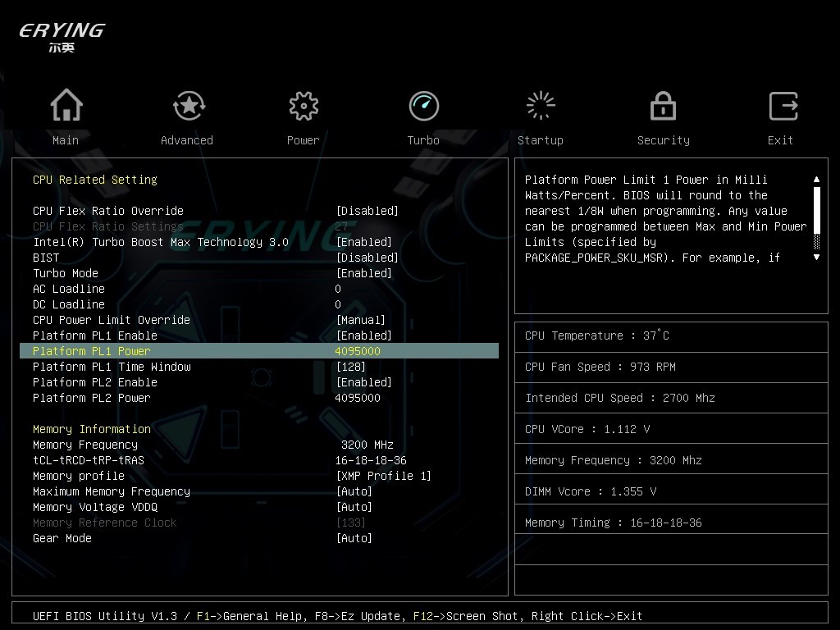Click the Advanced star icon
Image resolution: width=840 pixels, height=630 pixels.
pos(189,106)
